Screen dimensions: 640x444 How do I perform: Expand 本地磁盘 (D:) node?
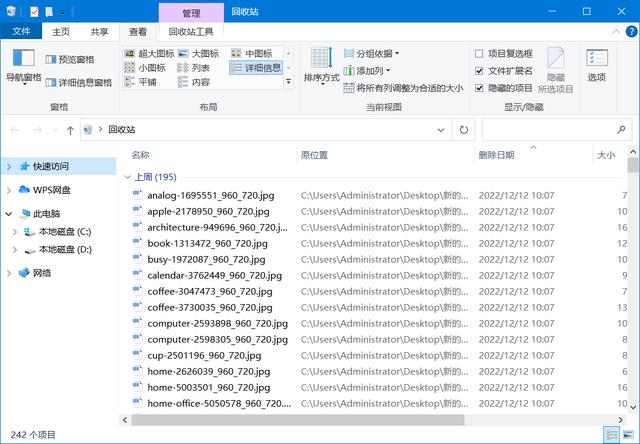pyautogui.click(x=15, y=250)
